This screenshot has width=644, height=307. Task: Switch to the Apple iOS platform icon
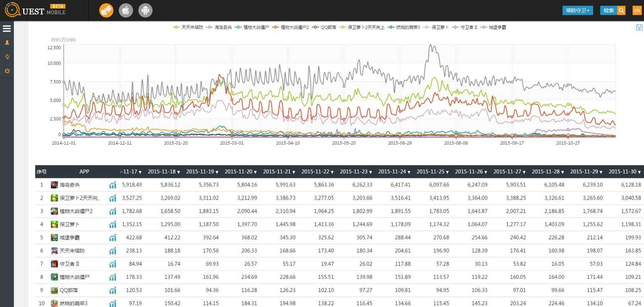[x=126, y=10]
